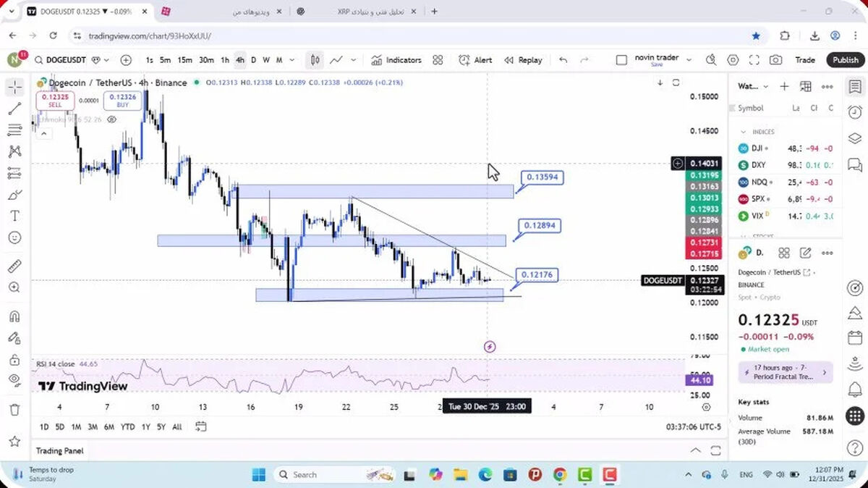Enter fullscreen mode
868x488 pixels.
754,60
